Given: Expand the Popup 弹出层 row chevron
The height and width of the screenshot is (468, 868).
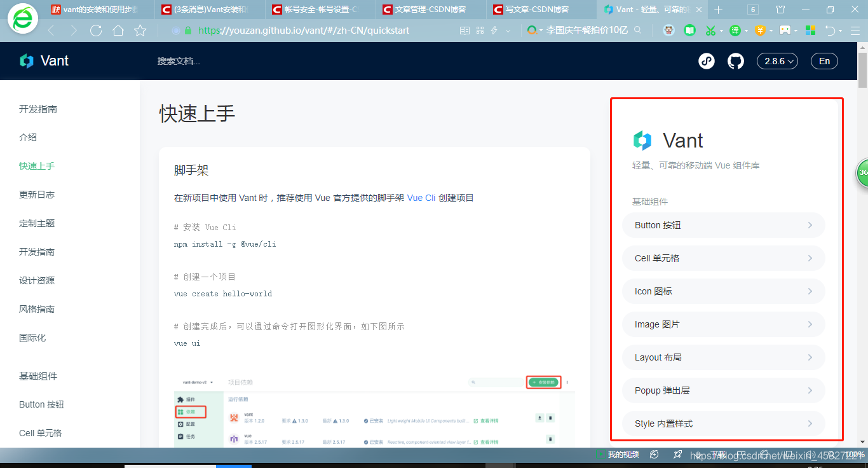Looking at the screenshot, I should (x=810, y=390).
